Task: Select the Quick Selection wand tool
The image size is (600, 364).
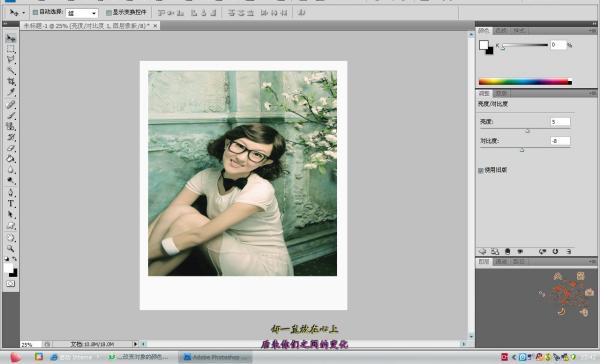Action: point(10,70)
